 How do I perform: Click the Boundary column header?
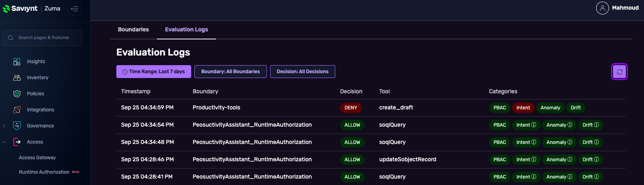[205, 91]
